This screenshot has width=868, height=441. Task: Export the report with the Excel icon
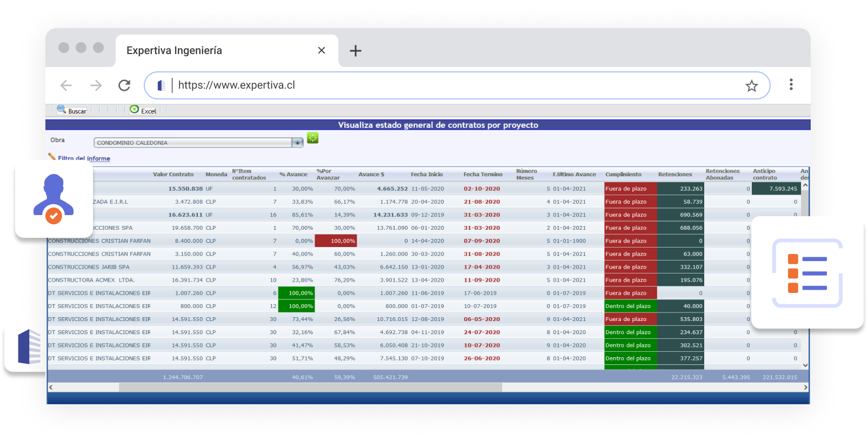(135, 109)
